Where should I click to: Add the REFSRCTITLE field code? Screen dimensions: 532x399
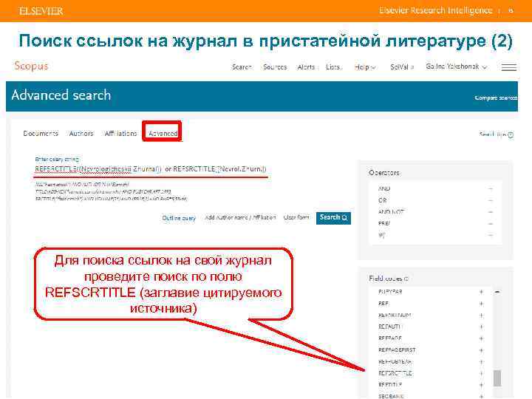pos(481,374)
